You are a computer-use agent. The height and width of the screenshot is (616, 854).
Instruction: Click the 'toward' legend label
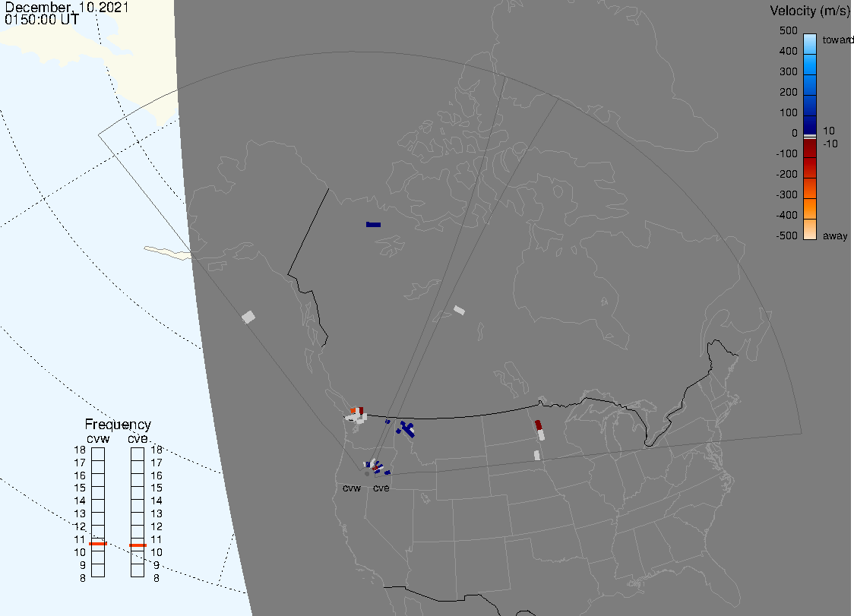837,39
